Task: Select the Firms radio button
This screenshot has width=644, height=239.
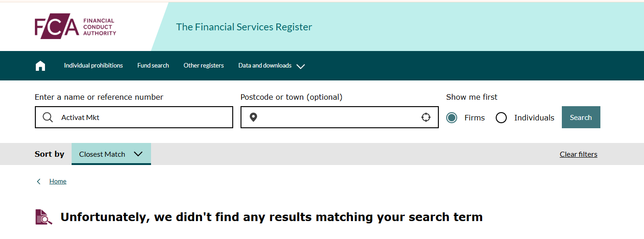Action: point(452,118)
